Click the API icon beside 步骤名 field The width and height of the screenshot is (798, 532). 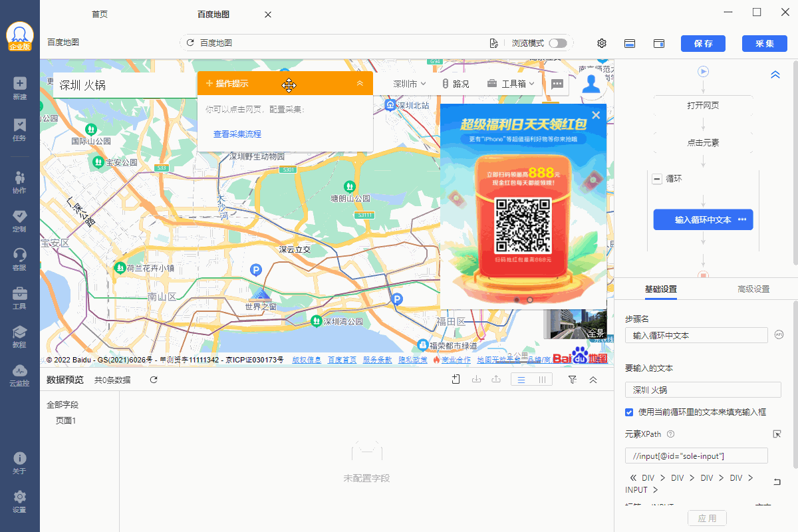[779, 334]
